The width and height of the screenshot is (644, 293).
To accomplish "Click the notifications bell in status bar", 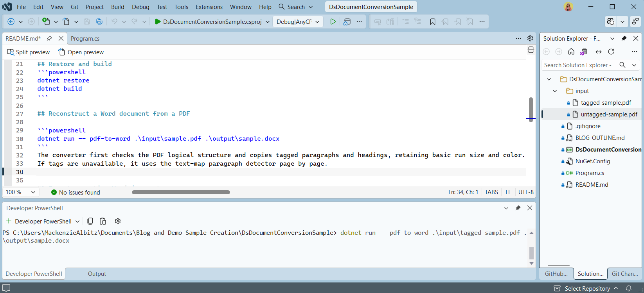I will 629,288.
